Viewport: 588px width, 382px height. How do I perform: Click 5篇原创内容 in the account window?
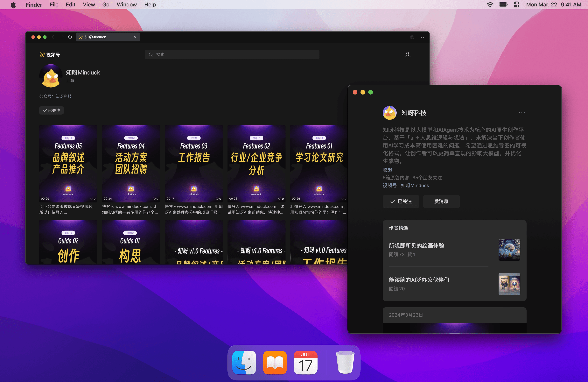coord(396,178)
